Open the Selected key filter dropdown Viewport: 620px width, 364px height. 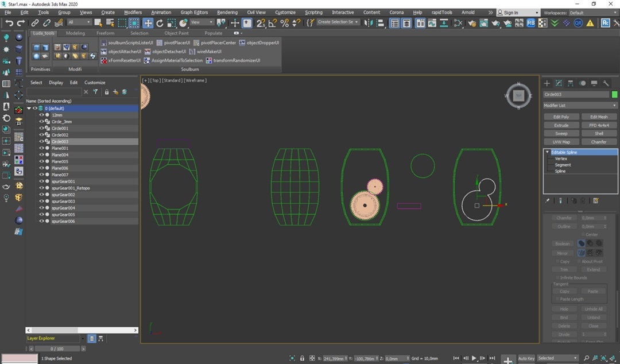pyautogui.click(x=557, y=358)
